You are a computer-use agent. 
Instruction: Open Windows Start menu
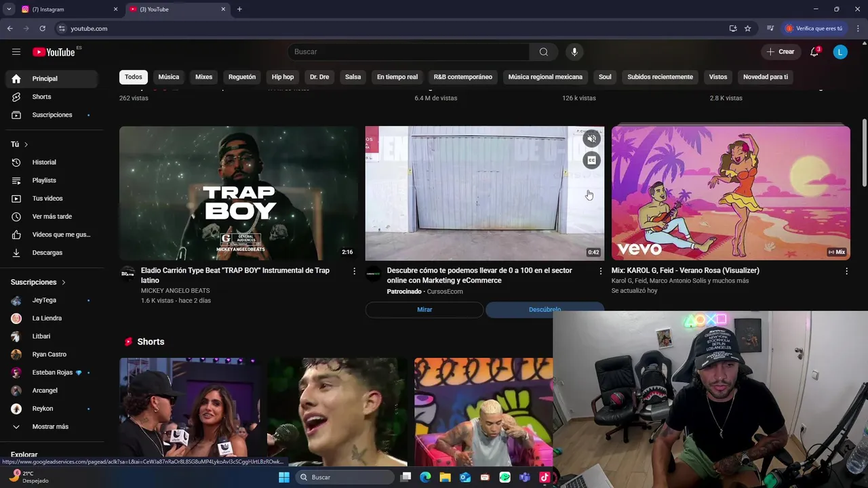[284, 477]
